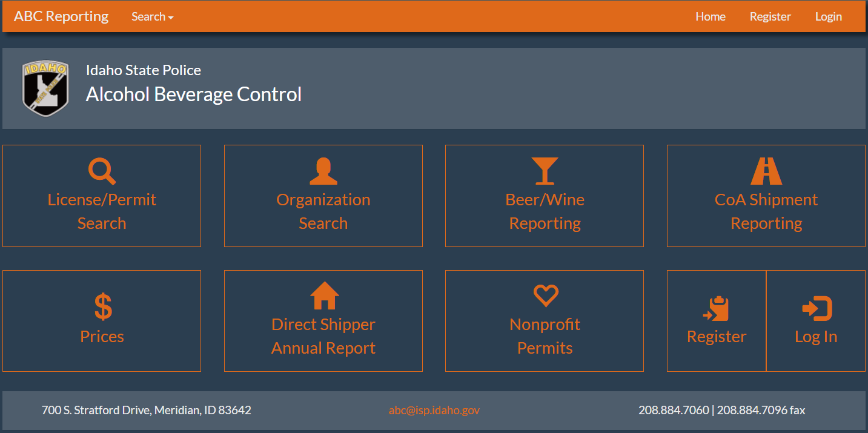Click the clipboard Register icon tile
Viewport: 868px width, 433px height.
point(716,309)
